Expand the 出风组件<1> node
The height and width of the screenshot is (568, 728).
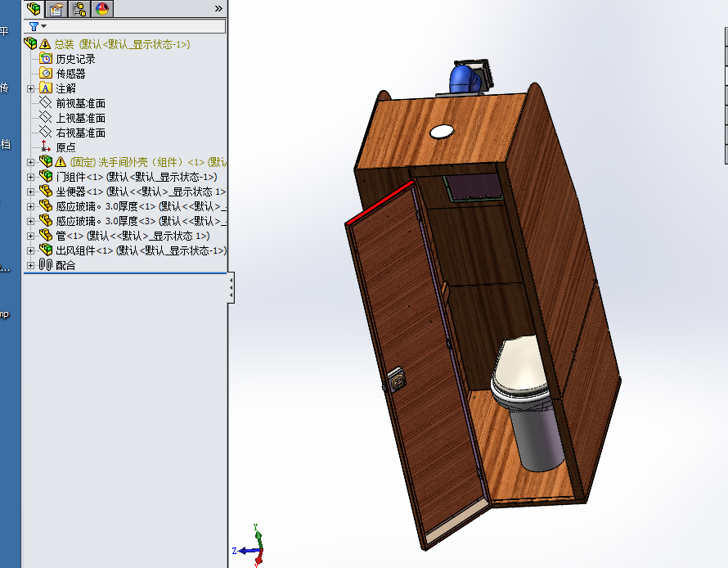tap(30, 250)
